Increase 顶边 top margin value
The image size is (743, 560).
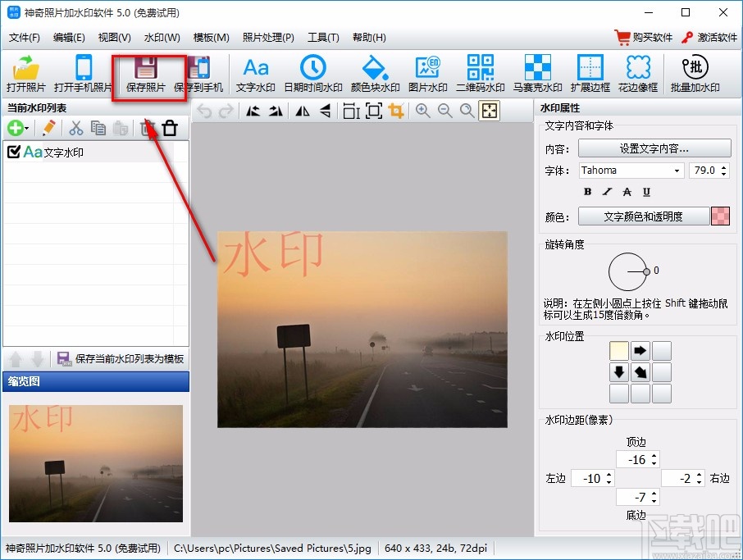point(654,456)
